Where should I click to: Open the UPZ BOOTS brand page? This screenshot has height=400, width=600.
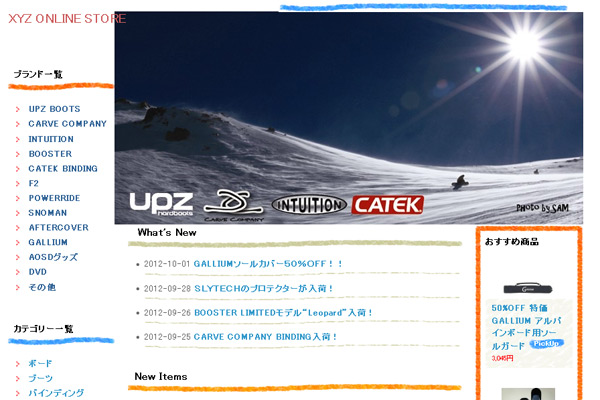point(54,109)
